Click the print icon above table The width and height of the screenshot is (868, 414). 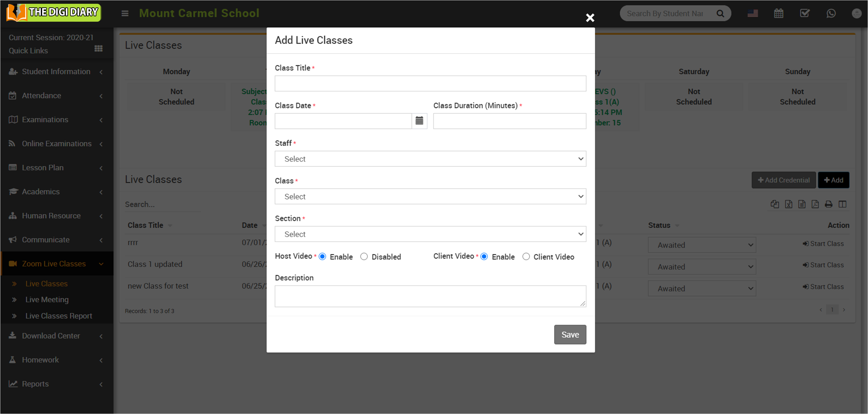point(829,204)
